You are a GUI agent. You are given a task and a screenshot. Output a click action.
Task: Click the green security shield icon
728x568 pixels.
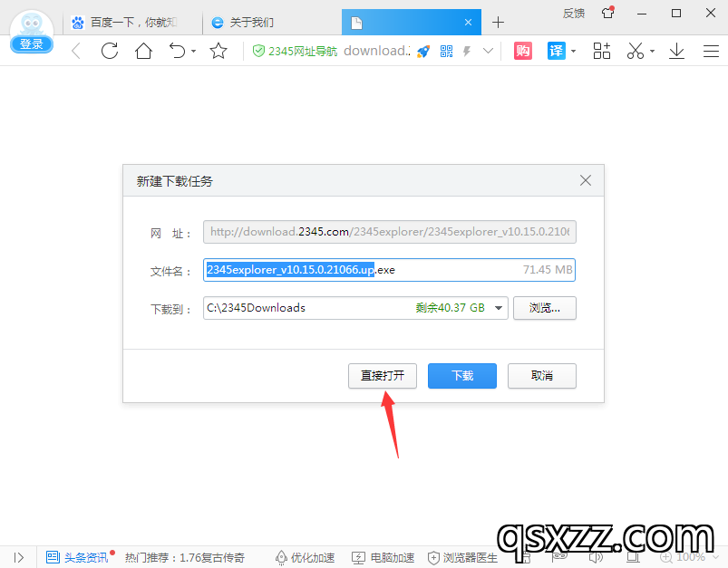coord(258,51)
